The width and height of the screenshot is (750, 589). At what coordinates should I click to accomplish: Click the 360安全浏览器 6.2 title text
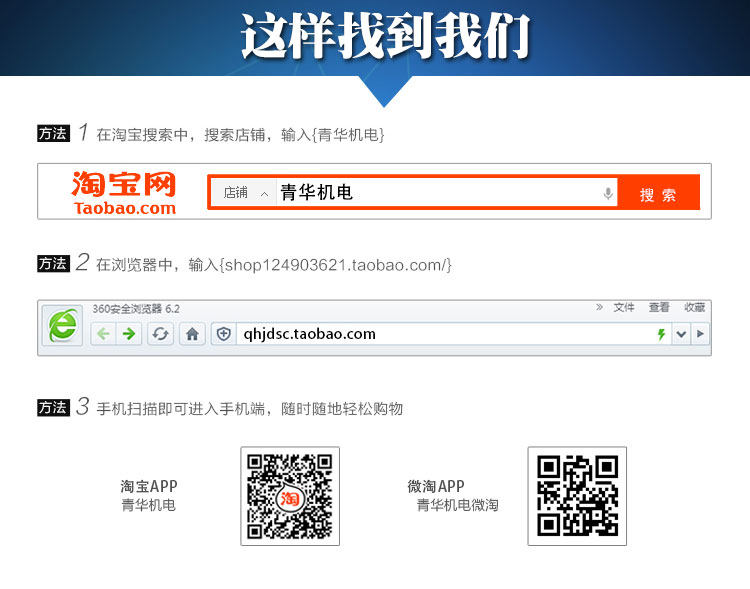click(x=136, y=309)
